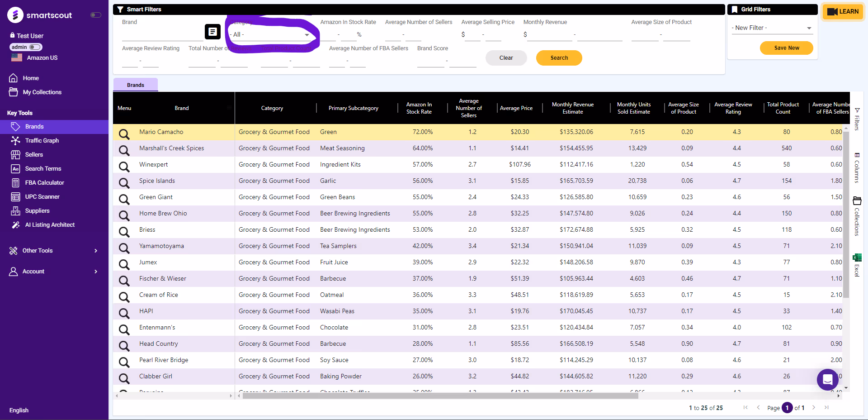
Task: Open the LEARN video button
Action: tap(843, 12)
